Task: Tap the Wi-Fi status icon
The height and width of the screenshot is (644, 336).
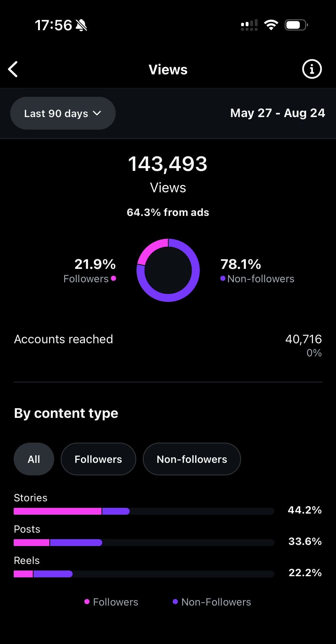Action: pyautogui.click(x=271, y=25)
